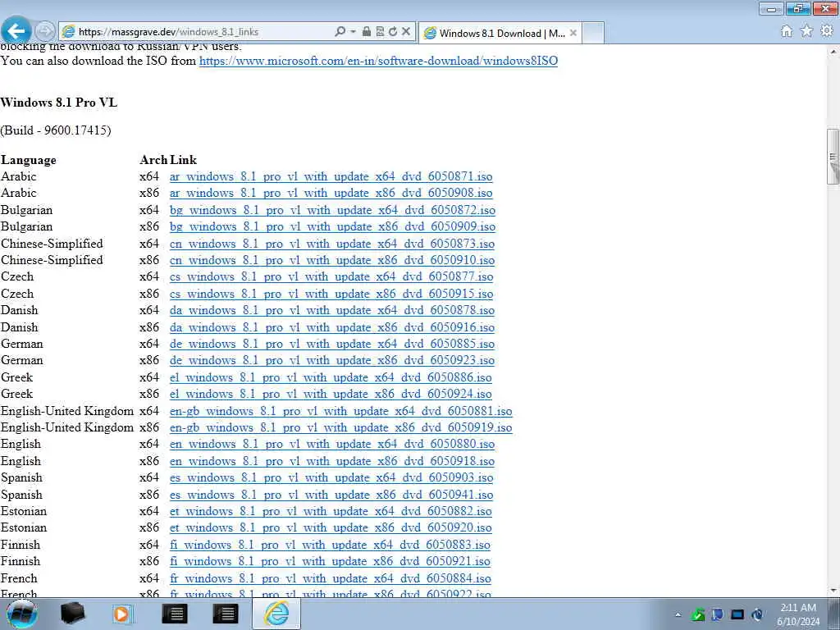Click the scrollbar up arrow
The height and width of the screenshot is (630, 840).
833,52
